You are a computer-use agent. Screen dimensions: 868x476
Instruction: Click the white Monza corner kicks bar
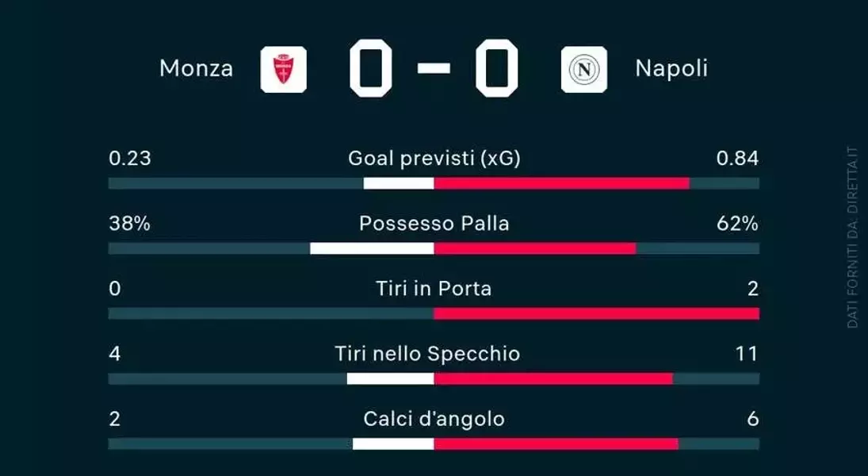[393, 443]
